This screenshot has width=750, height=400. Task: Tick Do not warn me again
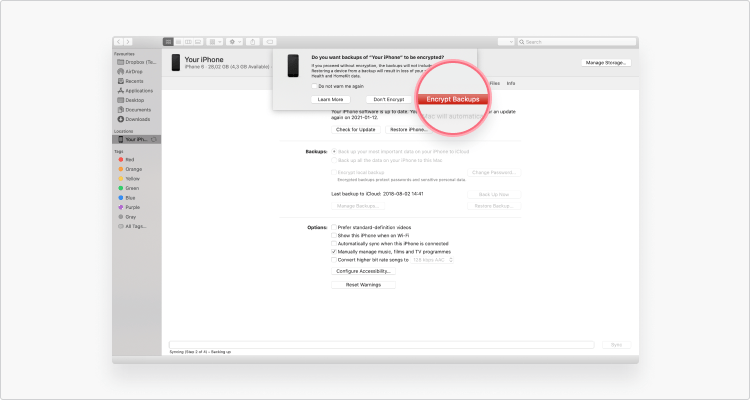314,87
